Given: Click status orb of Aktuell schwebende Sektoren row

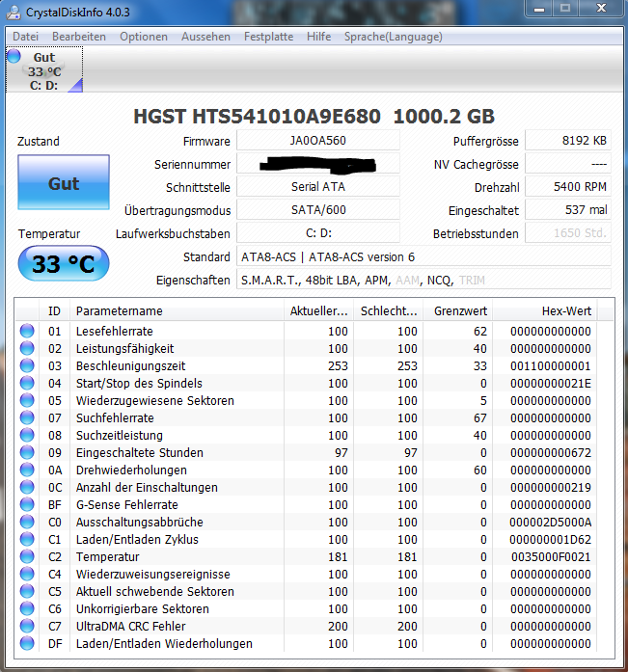Looking at the screenshot, I should (x=27, y=591).
